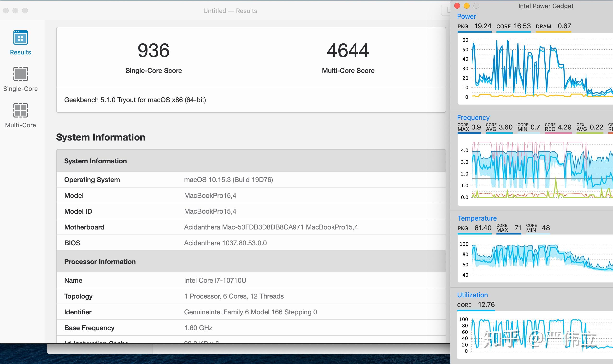Minimize the Intel Power Gadget window
Image resolution: width=613 pixels, height=364 pixels.
click(x=466, y=6)
